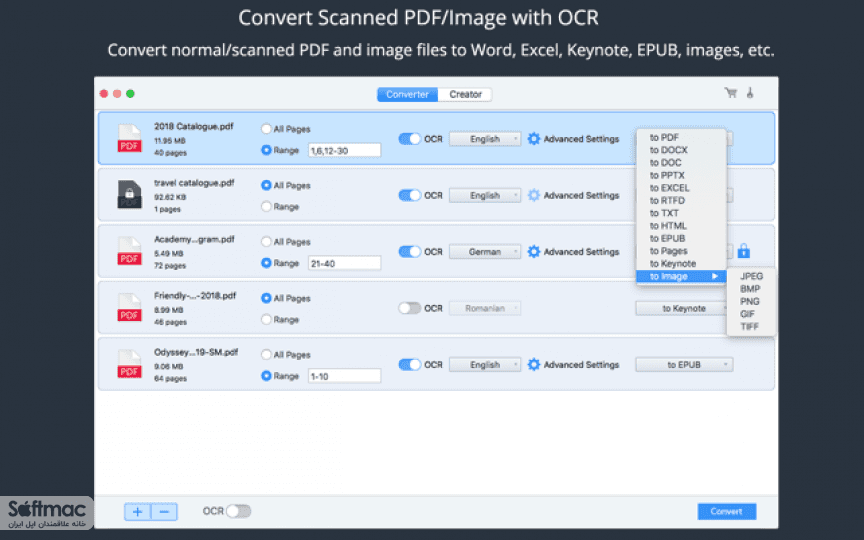The width and height of the screenshot is (864, 540).
Task: Expand the 'to Image' submenu arrow
Action: (x=715, y=276)
